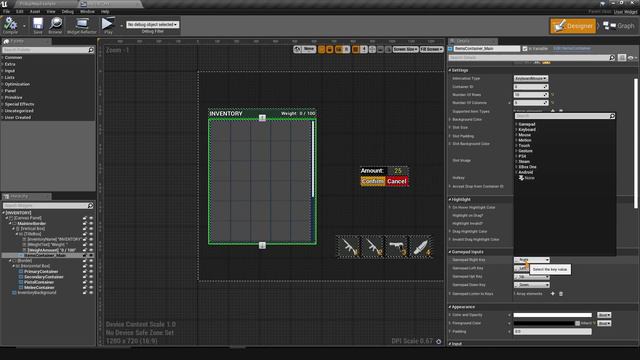This screenshot has height=360, width=640.
Task: Open the Window menu
Action: tap(87, 11)
